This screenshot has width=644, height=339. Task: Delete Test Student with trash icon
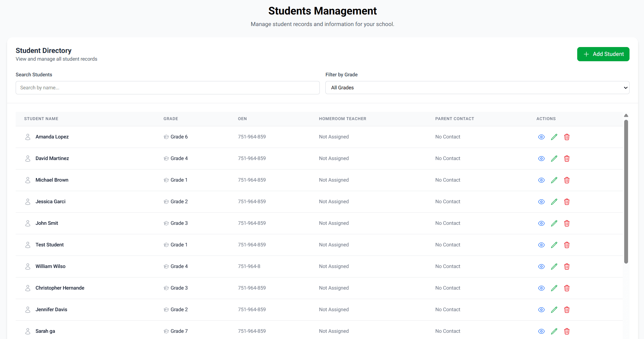click(567, 245)
